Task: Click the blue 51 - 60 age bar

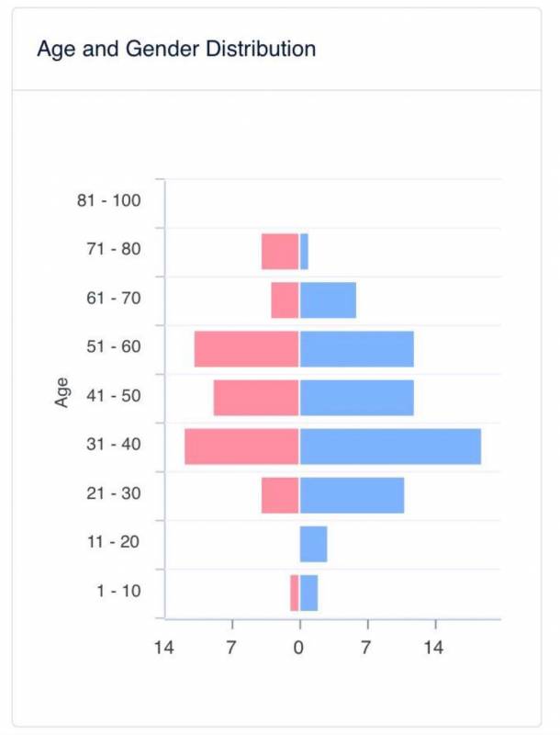Action: 356,349
